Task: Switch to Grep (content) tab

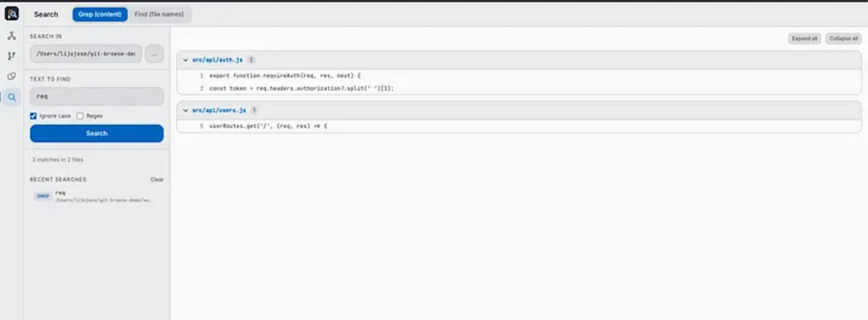Action: point(100,14)
